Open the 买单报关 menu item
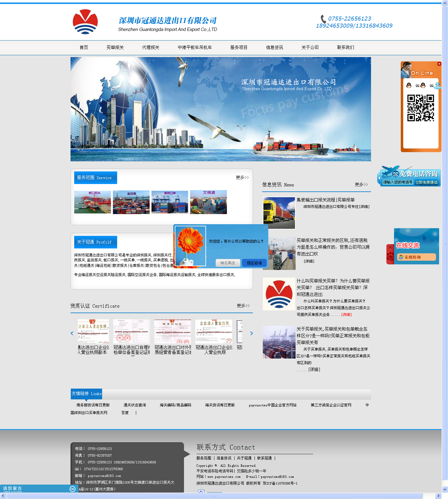This screenshot has width=448, height=499. (115, 48)
